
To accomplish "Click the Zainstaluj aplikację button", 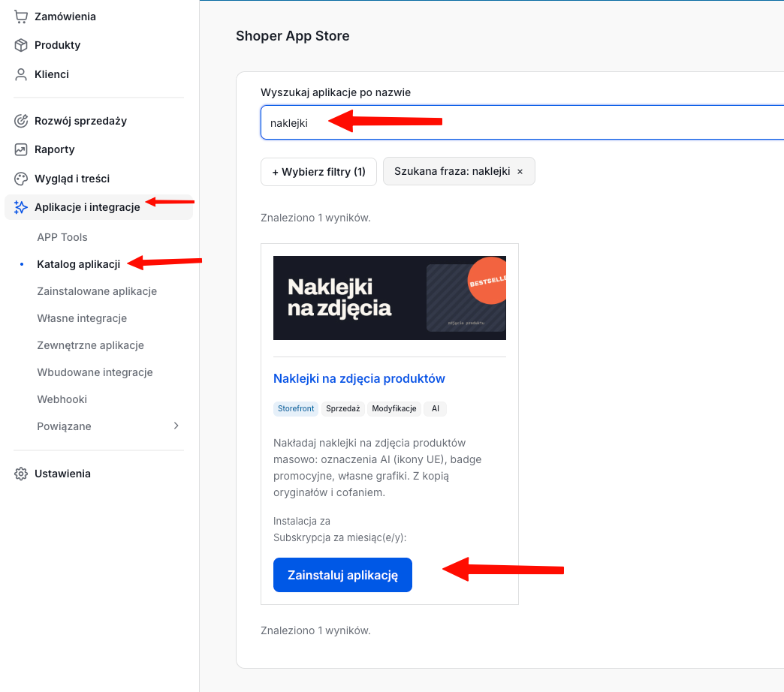I will click(342, 575).
